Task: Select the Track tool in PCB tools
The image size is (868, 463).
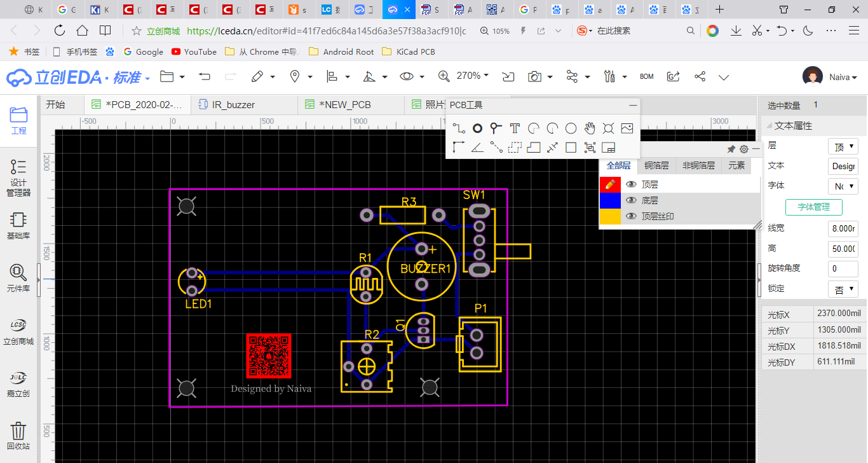Action: click(x=459, y=128)
